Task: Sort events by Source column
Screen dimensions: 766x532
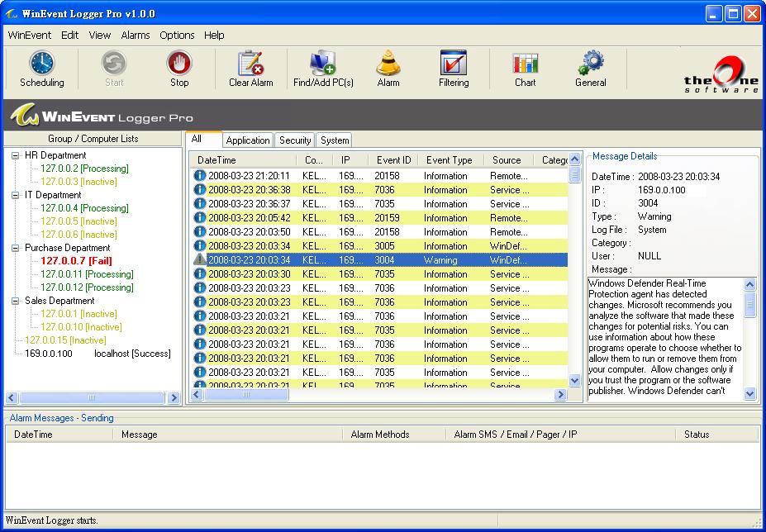Action: tap(508, 159)
